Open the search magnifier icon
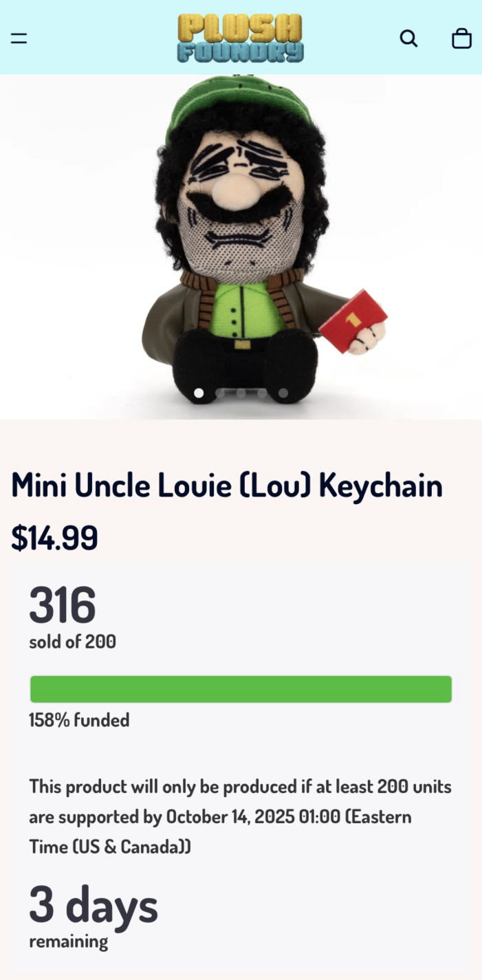 [408, 39]
